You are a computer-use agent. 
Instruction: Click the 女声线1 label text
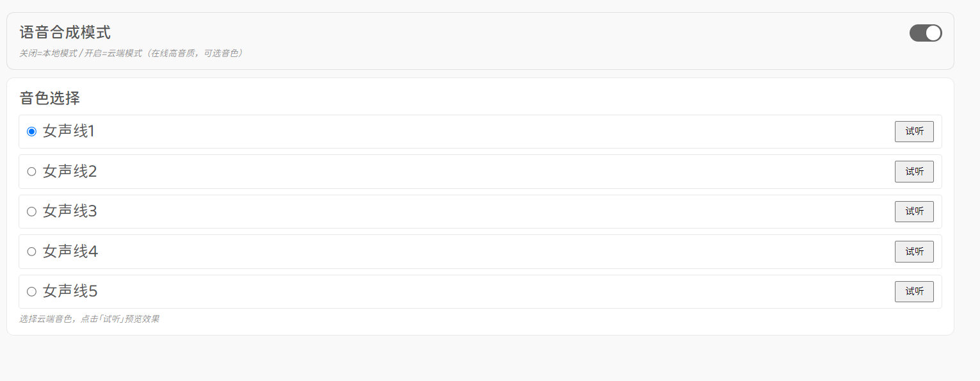coord(69,131)
